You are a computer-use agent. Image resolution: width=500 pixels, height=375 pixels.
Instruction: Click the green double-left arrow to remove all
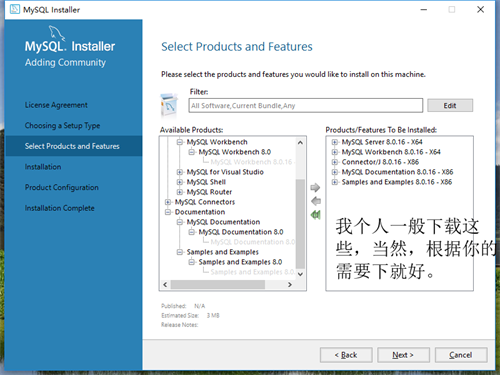315,215
